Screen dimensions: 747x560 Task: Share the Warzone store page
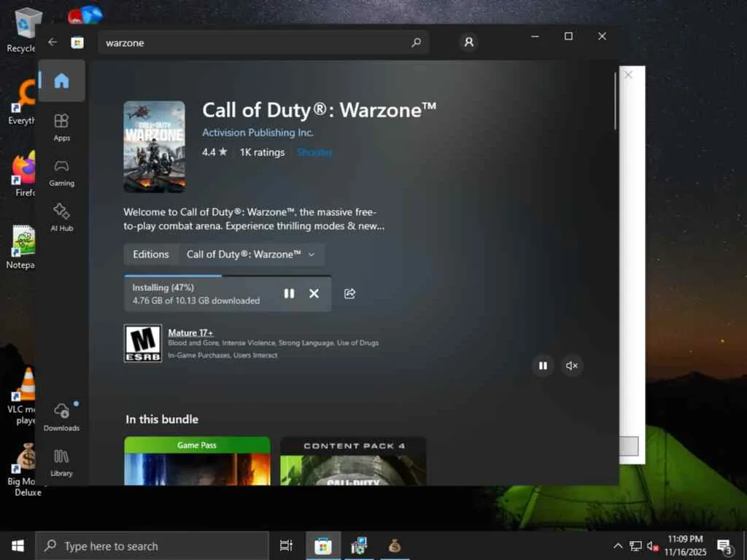pos(349,294)
